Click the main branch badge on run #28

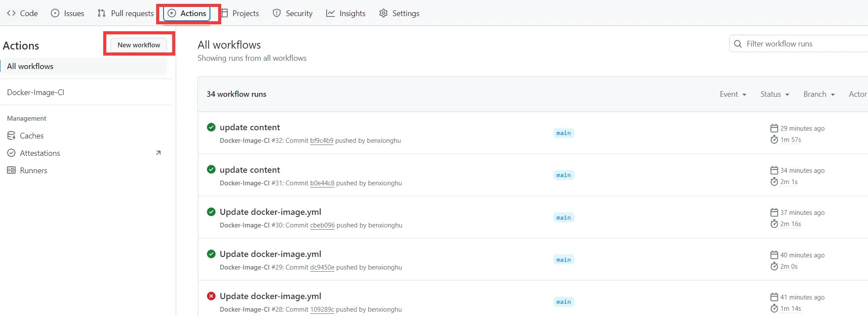[563, 302]
